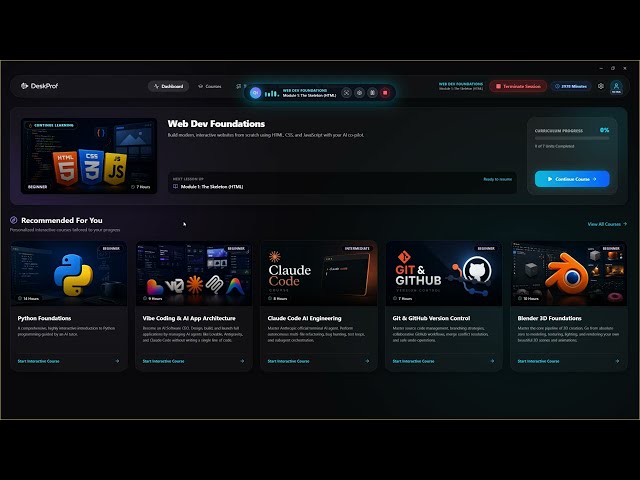The width and height of the screenshot is (640, 480).
Task: Click the arrow on Blender 3D card
Action: 617,361
